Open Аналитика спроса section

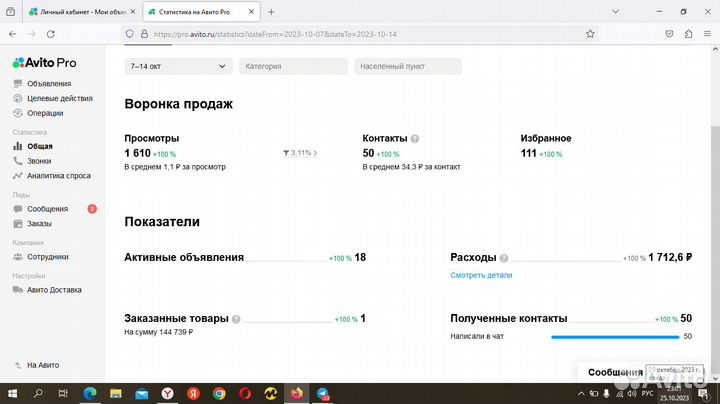(x=59, y=175)
